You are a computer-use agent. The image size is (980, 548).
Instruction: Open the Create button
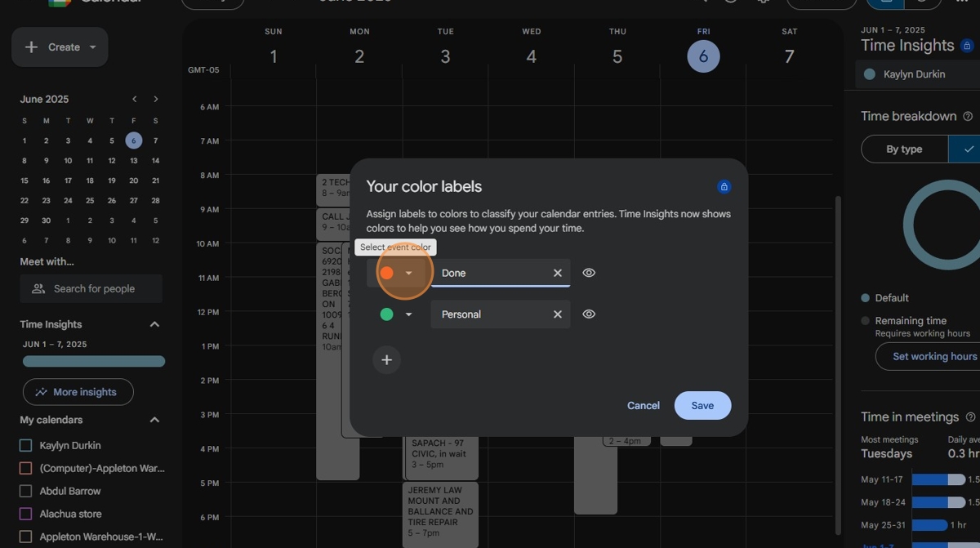click(60, 47)
